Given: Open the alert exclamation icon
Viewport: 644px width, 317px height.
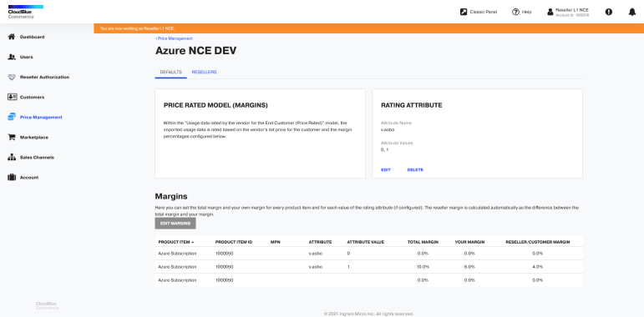Looking at the screenshot, I should coord(609,12).
